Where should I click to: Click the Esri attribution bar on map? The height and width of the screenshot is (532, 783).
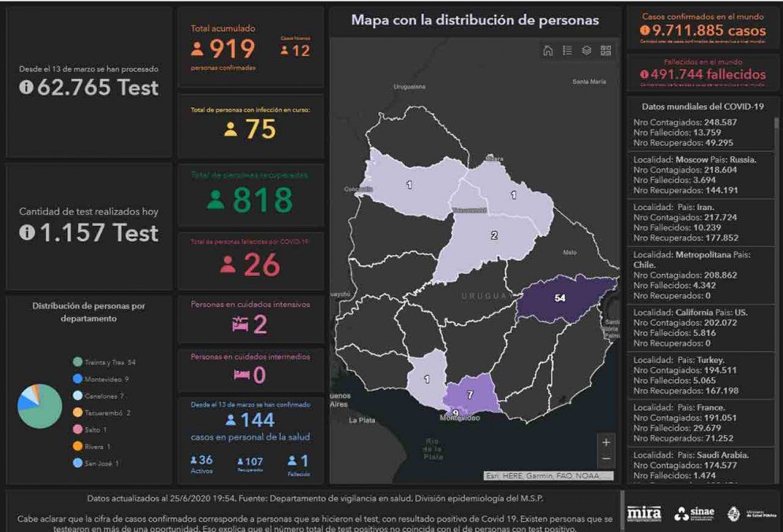click(548, 476)
